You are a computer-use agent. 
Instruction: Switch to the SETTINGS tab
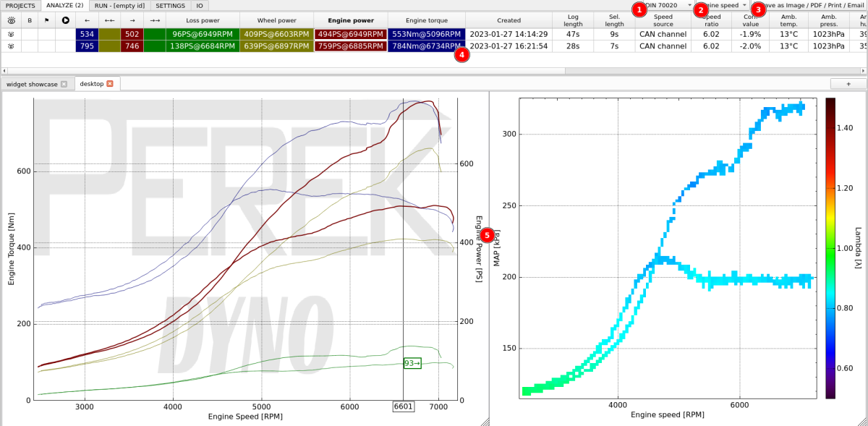pos(171,5)
